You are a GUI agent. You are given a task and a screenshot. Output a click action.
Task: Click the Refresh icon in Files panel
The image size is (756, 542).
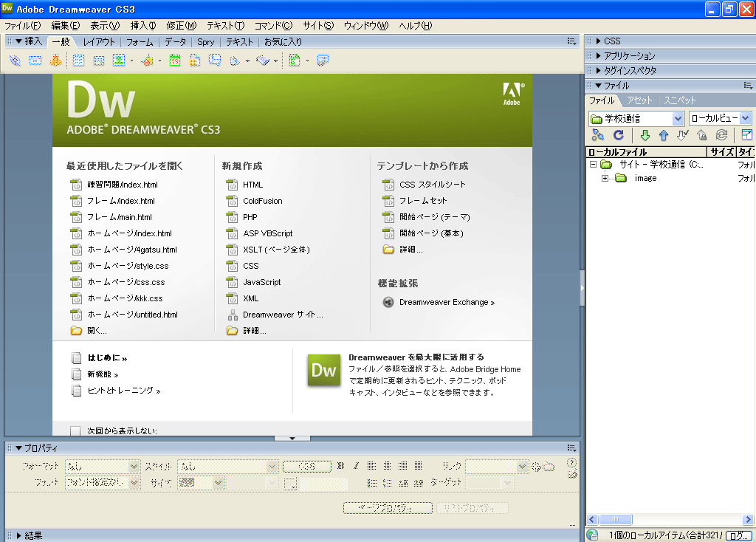pyautogui.click(x=619, y=135)
